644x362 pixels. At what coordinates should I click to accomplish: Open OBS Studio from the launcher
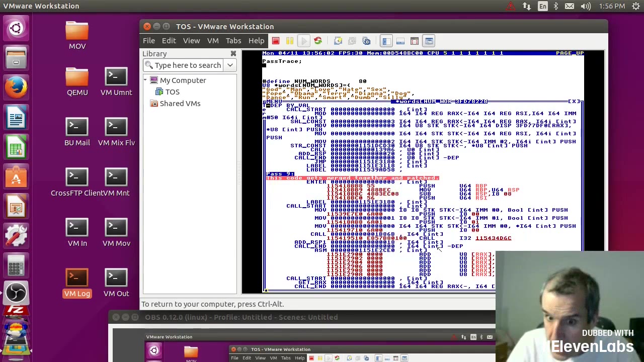point(16,293)
